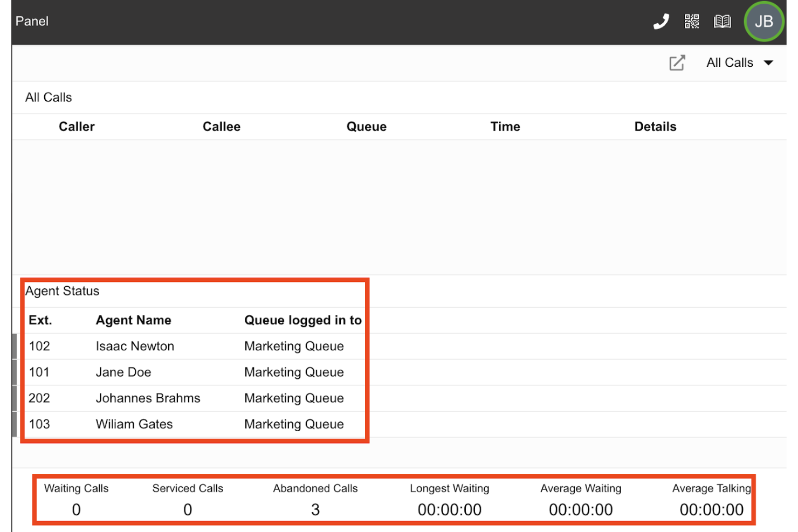
Task: Toggle Johannes Brahms's status indicator bar
Action: click(13, 398)
